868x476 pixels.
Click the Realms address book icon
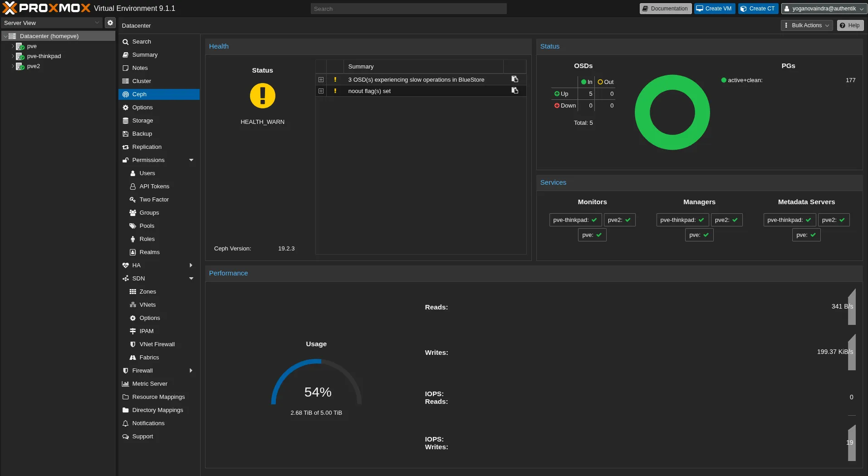tap(133, 252)
